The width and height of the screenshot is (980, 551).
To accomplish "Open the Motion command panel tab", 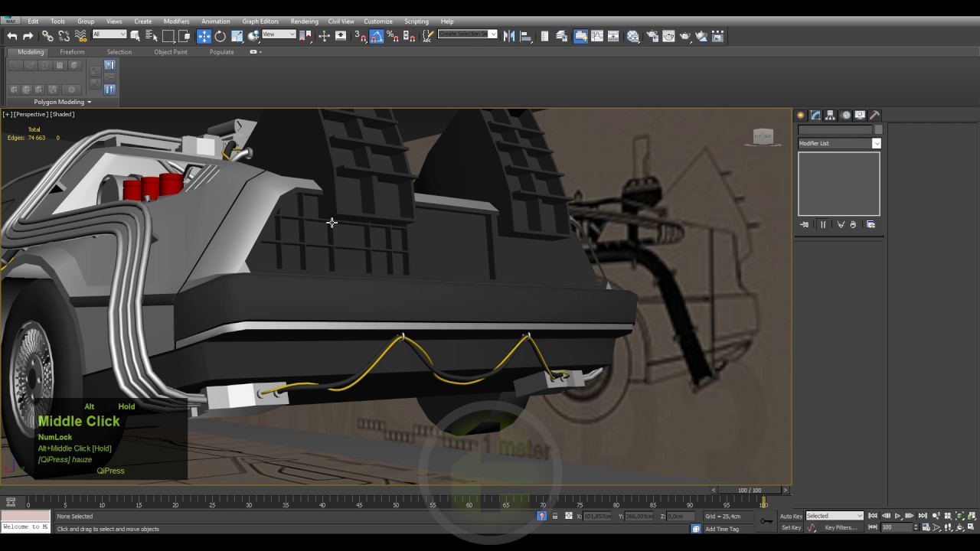I will (845, 116).
